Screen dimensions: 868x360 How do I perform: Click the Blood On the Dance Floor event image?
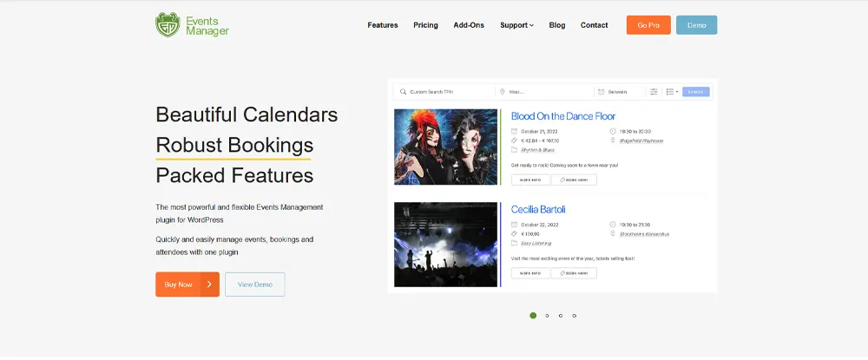click(x=445, y=147)
